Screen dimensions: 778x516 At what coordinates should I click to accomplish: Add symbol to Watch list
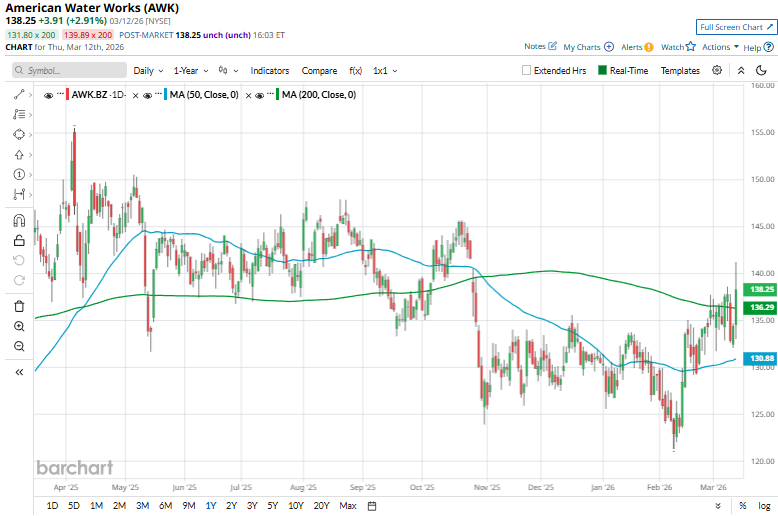point(678,47)
